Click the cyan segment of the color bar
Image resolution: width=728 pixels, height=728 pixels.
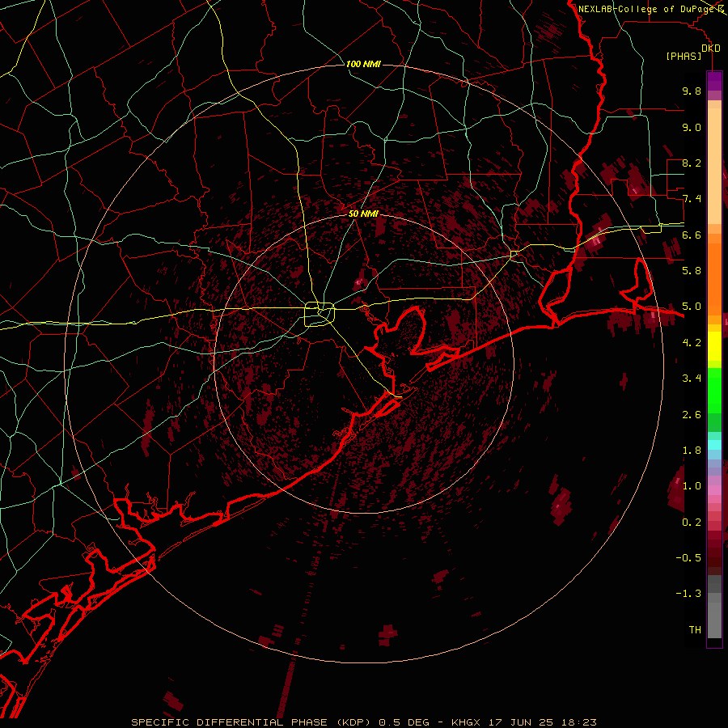714,445
